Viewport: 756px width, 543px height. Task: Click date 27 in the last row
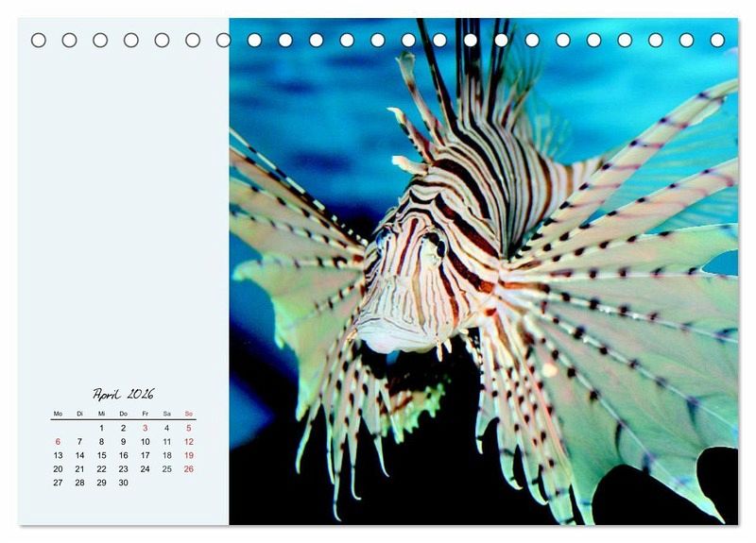[58, 483]
